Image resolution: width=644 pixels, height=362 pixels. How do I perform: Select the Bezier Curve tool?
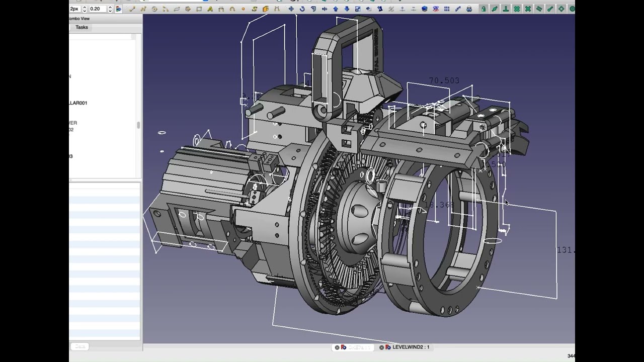[x=277, y=9]
